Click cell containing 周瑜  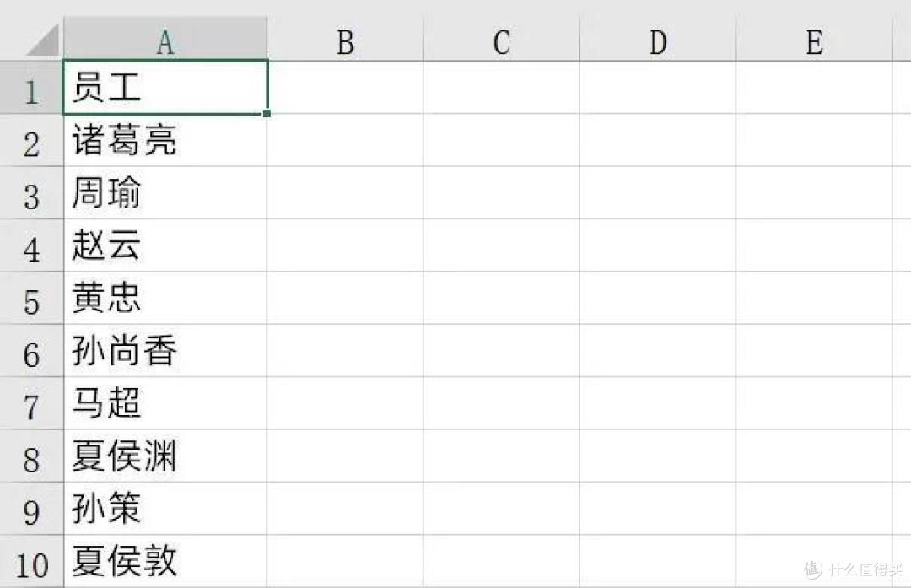165,193
